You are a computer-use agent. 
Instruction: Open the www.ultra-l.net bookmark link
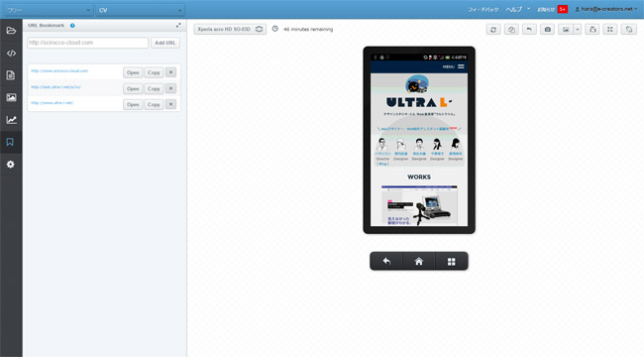(x=53, y=103)
